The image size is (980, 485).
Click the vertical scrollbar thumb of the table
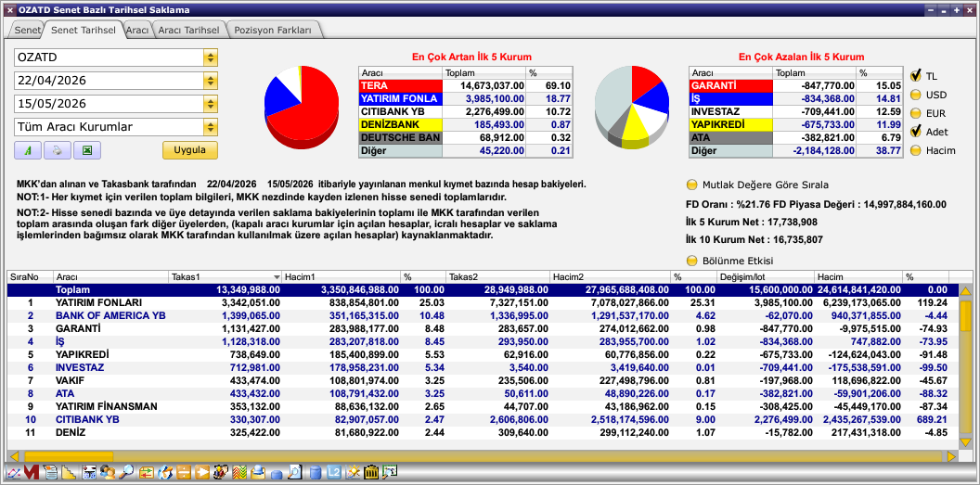pos(966,316)
